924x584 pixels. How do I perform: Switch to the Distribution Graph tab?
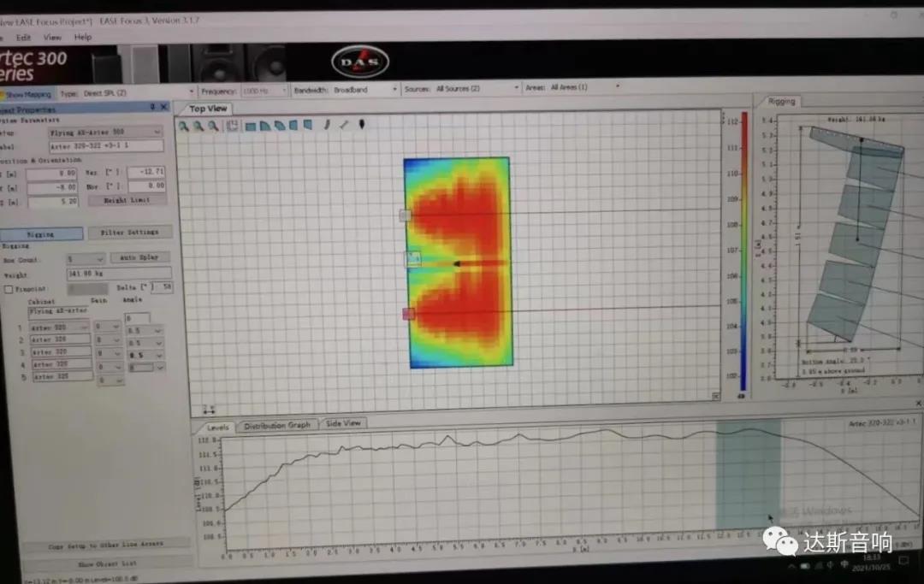277,425
